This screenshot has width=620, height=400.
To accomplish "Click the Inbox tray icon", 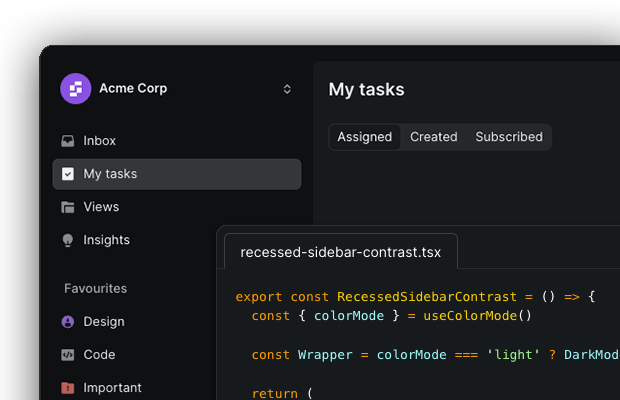I will pyautogui.click(x=68, y=141).
